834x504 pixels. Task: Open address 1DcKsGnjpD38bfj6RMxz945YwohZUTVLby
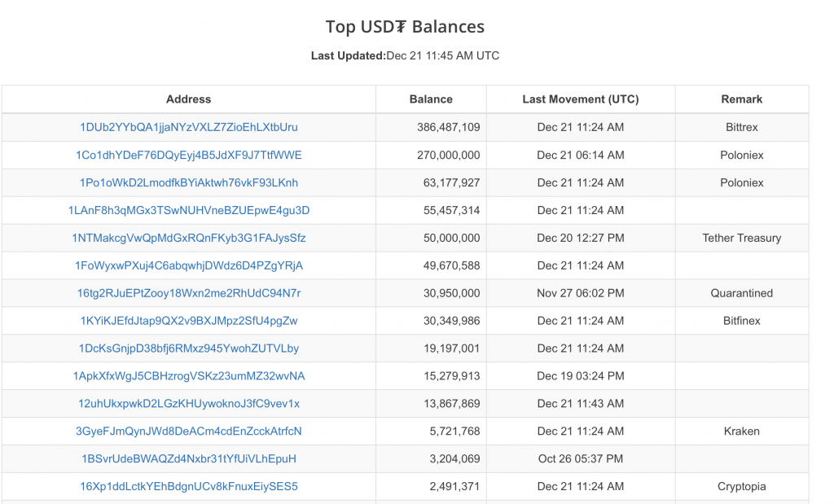(x=188, y=348)
